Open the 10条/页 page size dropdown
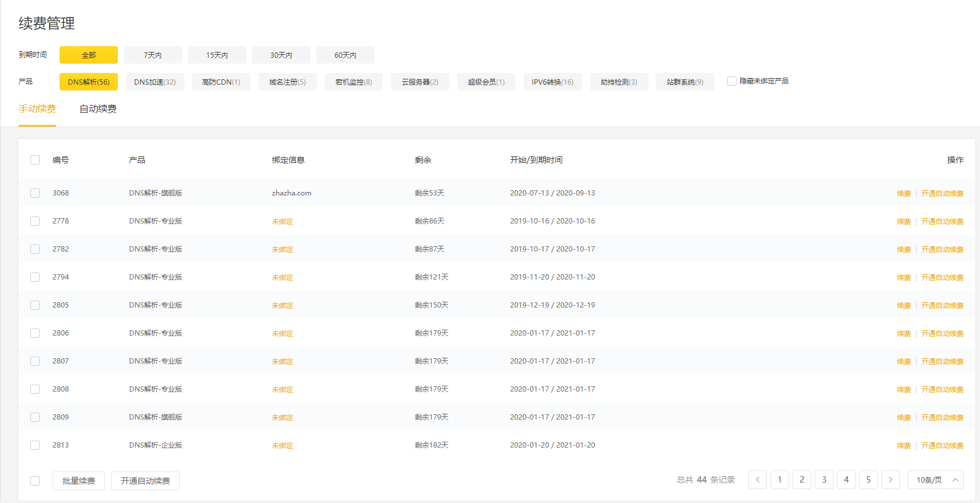The height and width of the screenshot is (503, 980). pos(936,480)
